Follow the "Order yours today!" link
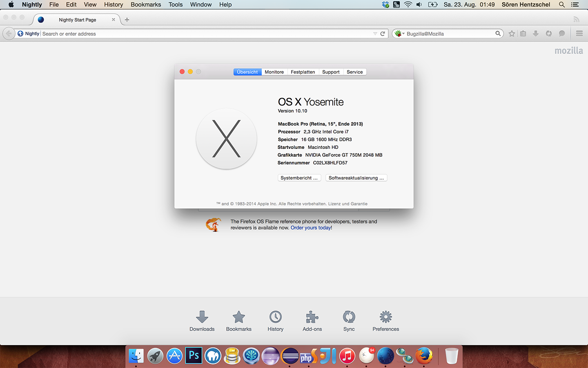The image size is (588, 368). (312, 228)
